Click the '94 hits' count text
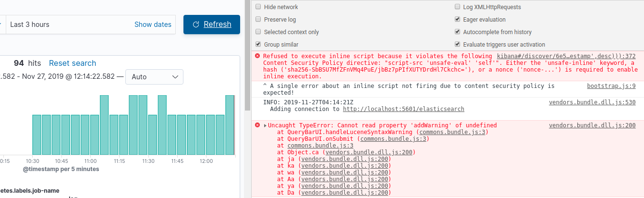This screenshot has height=198, width=644. coord(27,63)
